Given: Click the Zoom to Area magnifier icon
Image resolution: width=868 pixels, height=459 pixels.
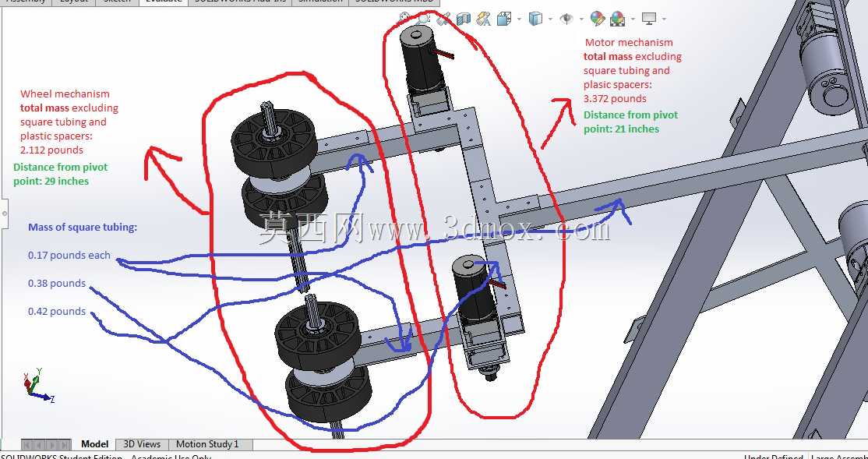Looking at the screenshot, I should point(424,19).
